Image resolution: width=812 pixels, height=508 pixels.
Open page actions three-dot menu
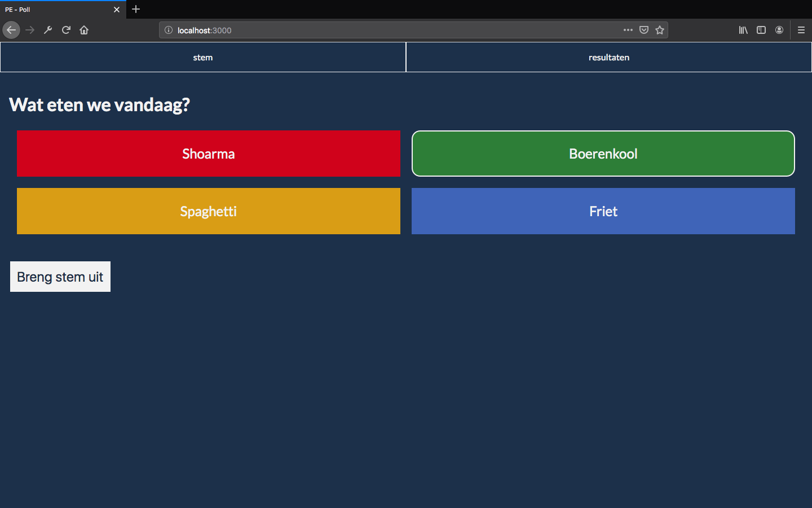click(628, 30)
